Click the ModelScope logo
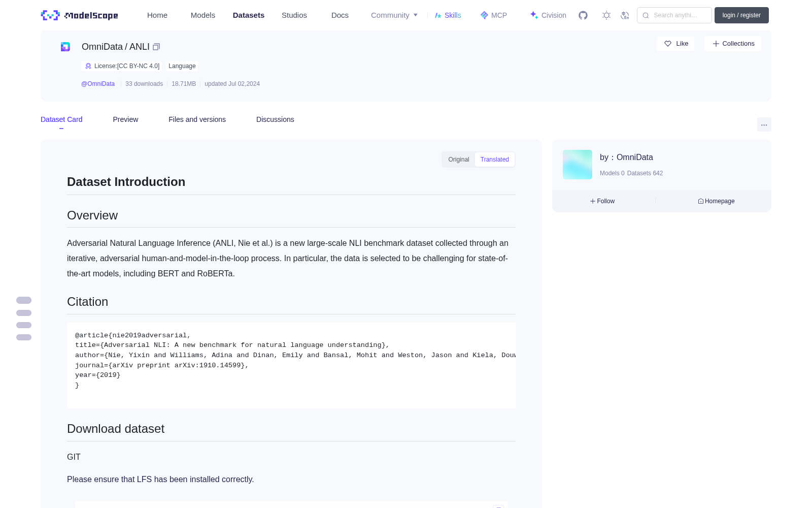 coord(80,15)
